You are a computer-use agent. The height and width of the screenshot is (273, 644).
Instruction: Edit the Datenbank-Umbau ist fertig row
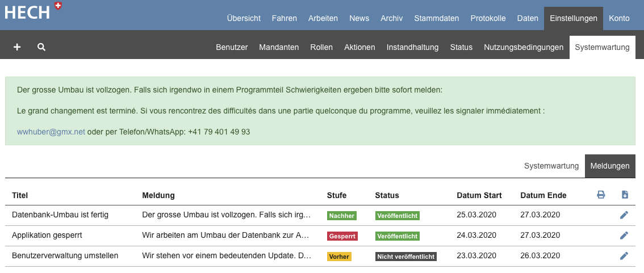coord(624,215)
